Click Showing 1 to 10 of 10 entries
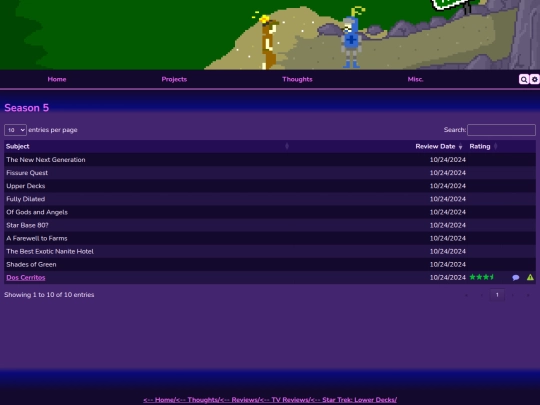This screenshot has height=405, width=540. (x=49, y=295)
